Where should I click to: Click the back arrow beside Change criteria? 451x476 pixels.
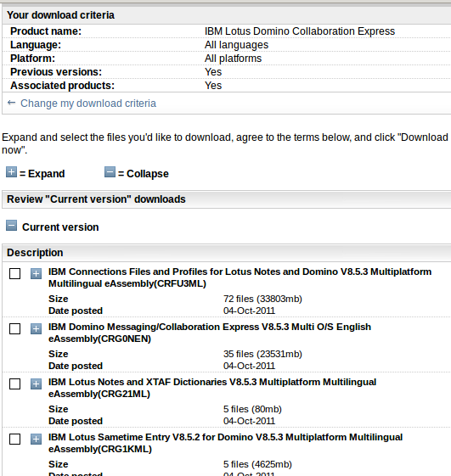12,103
